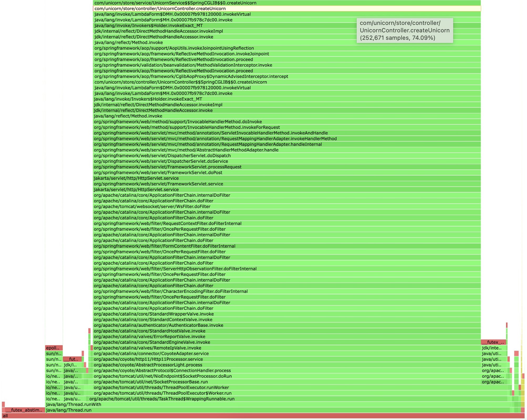Click the Http11Processor.service frame
This screenshot has height=420, width=527.
(x=287, y=359)
